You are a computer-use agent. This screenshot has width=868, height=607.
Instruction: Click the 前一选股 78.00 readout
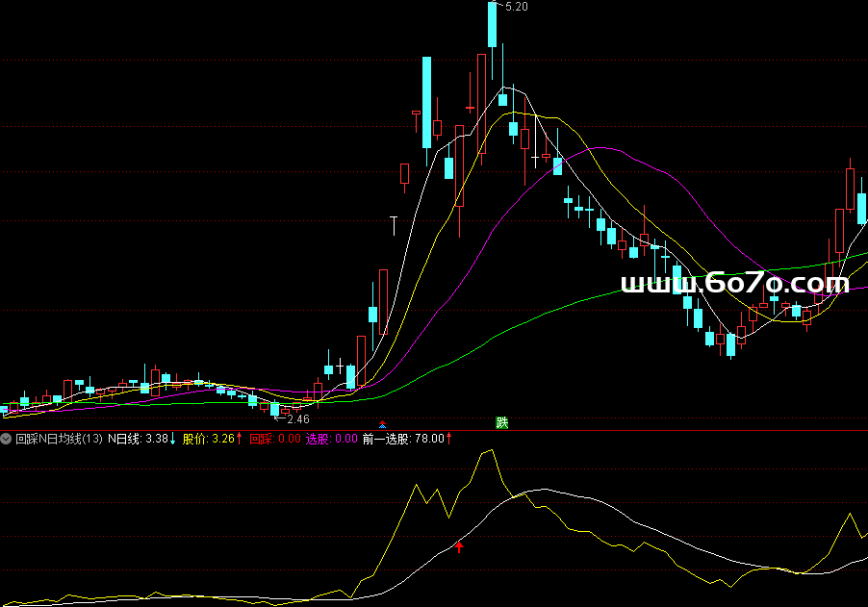coord(403,439)
